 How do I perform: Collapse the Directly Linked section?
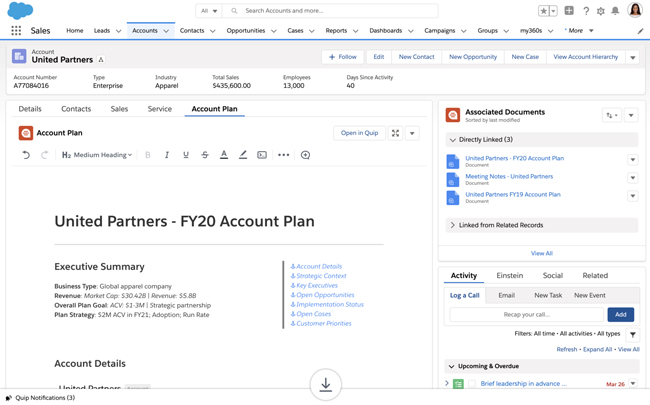(453, 140)
